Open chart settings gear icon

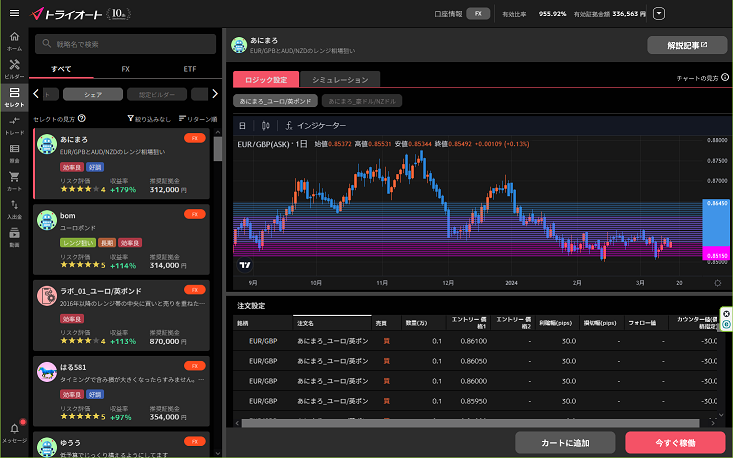[x=718, y=283]
